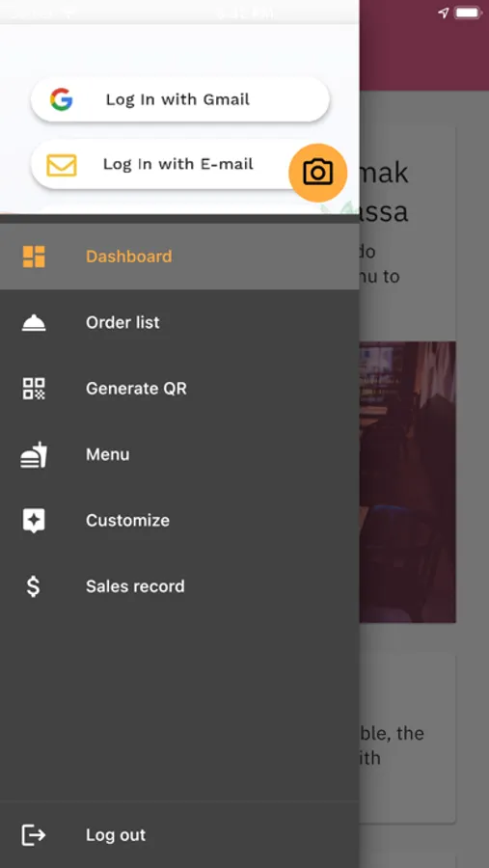
Task: Click the Log out arrow icon
Action: 33,835
